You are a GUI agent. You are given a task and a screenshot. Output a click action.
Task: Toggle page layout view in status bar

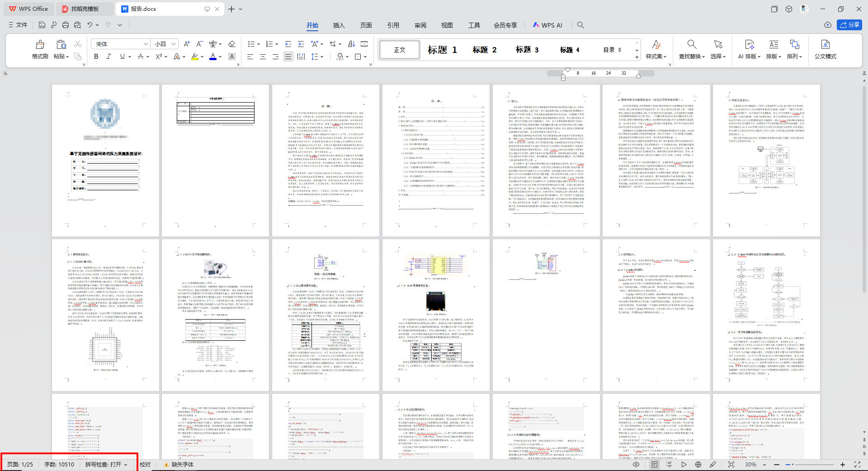[655, 464]
